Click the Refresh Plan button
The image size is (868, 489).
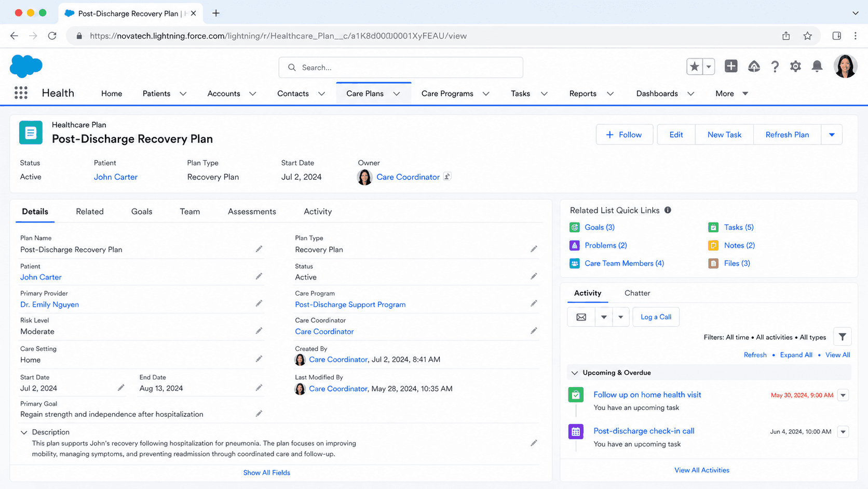pyautogui.click(x=787, y=135)
